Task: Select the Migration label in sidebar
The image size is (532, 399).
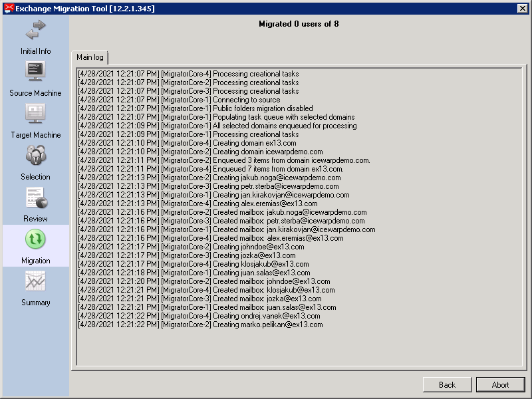Action: click(x=36, y=261)
